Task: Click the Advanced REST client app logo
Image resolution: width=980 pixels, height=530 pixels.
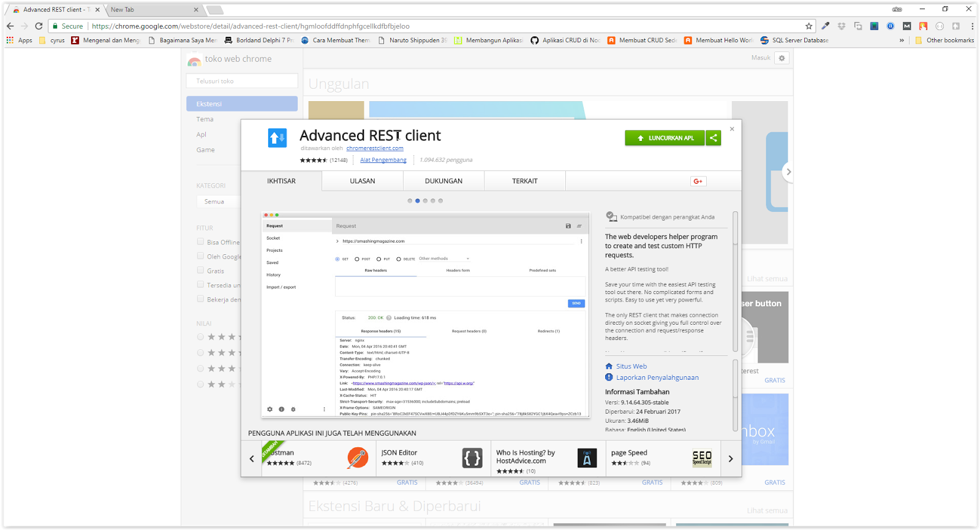Action: (x=277, y=138)
